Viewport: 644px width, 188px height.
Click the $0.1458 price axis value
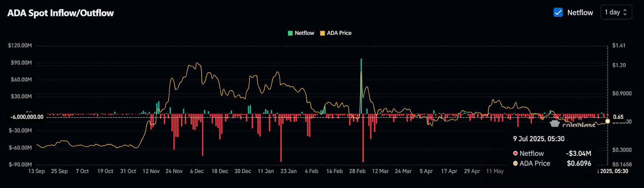click(x=622, y=164)
